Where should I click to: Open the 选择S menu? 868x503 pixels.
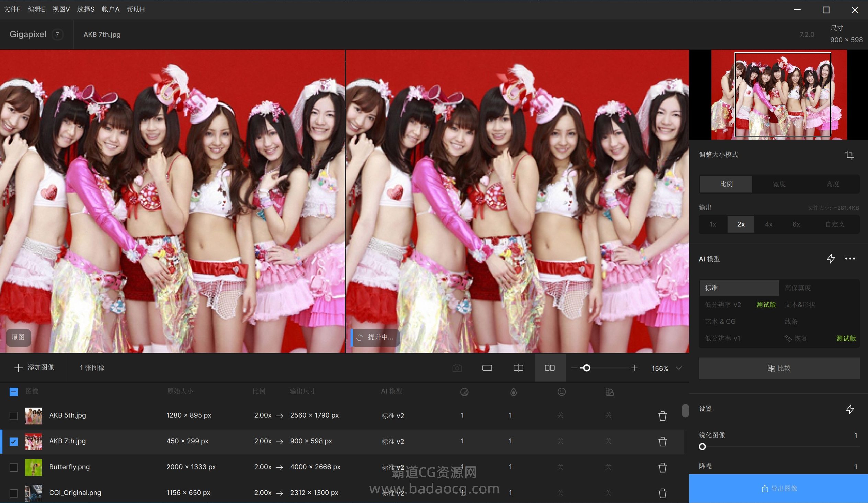click(x=86, y=9)
